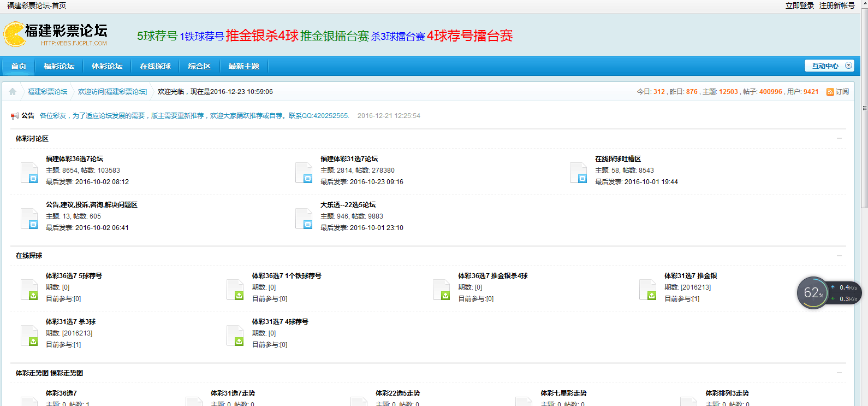Open forum icon for 福建体彩31选7论坛
The width and height of the screenshot is (868, 406).
tap(304, 173)
